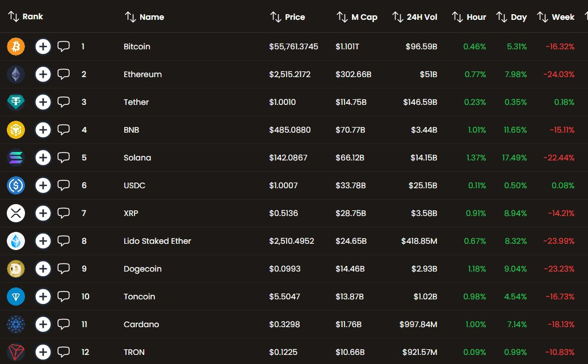Viewport: 588px width, 364px height.
Task: Sort the table by M Cap
Action: 357,17
